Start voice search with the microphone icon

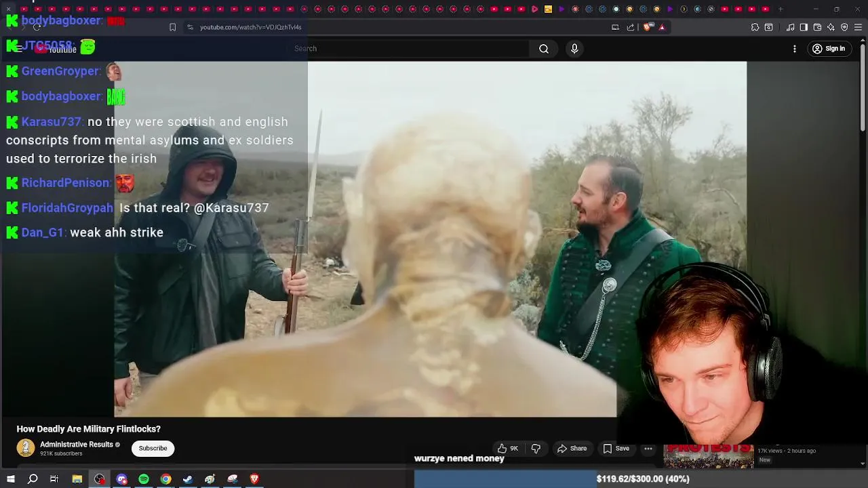pyautogui.click(x=574, y=49)
